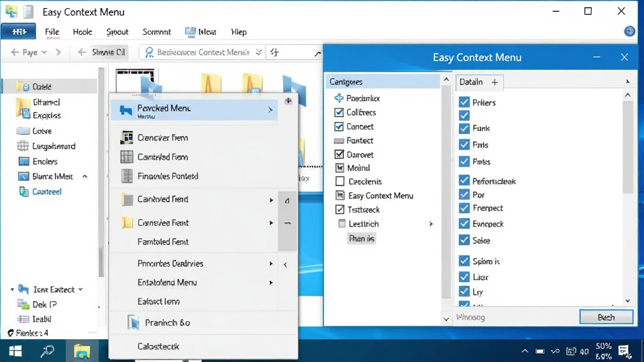This screenshot has height=362, width=644.
Task: Open the Canteel sidebar item
Action: click(47, 192)
